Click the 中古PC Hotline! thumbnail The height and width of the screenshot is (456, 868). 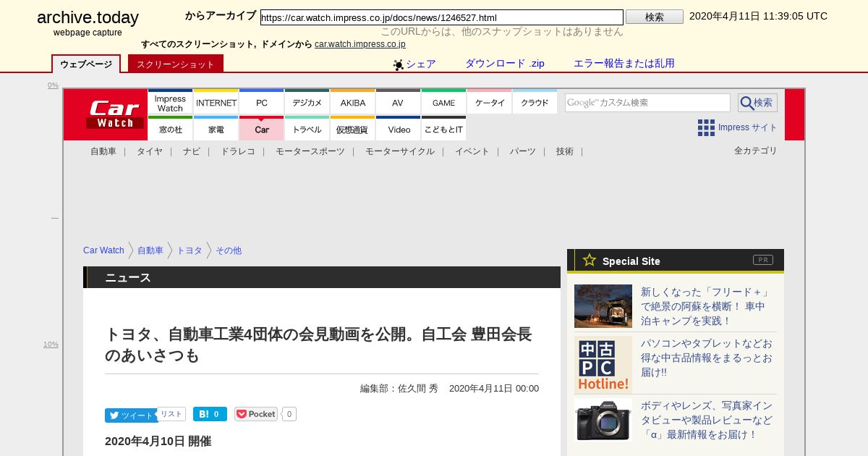pos(603,365)
